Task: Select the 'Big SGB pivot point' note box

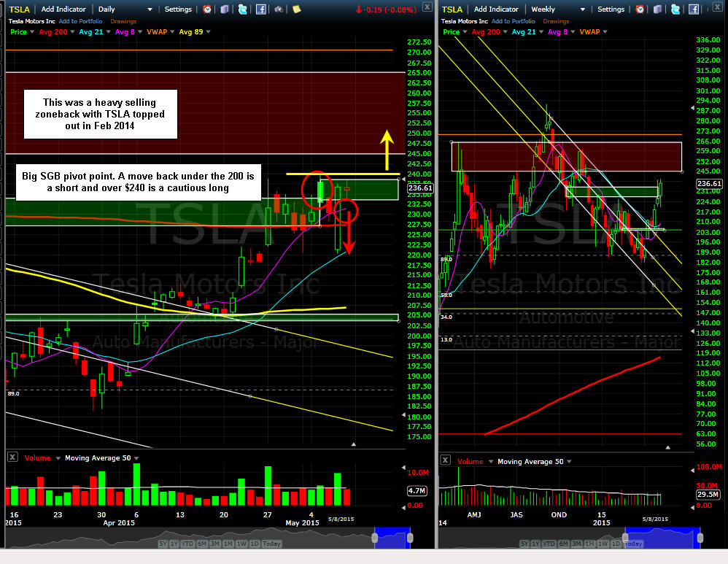Action: 139,182
